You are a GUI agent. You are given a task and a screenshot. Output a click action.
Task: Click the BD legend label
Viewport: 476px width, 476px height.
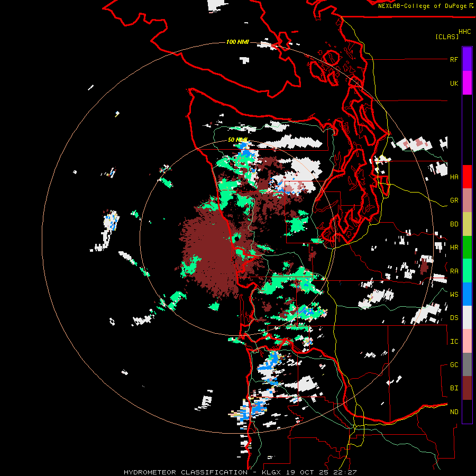[454, 224]
